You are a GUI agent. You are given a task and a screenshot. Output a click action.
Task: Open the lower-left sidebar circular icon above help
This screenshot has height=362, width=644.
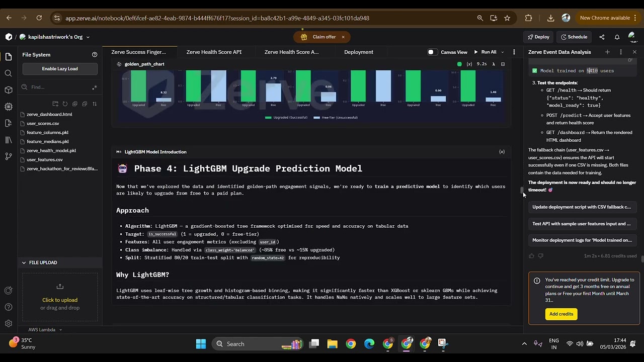(8, 290)
